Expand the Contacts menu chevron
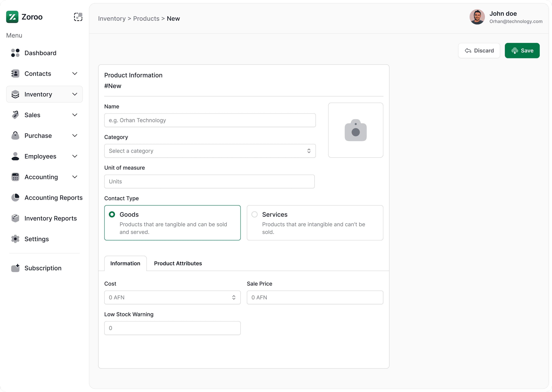This screenshot has width=552, height=392. coord(75,73)
